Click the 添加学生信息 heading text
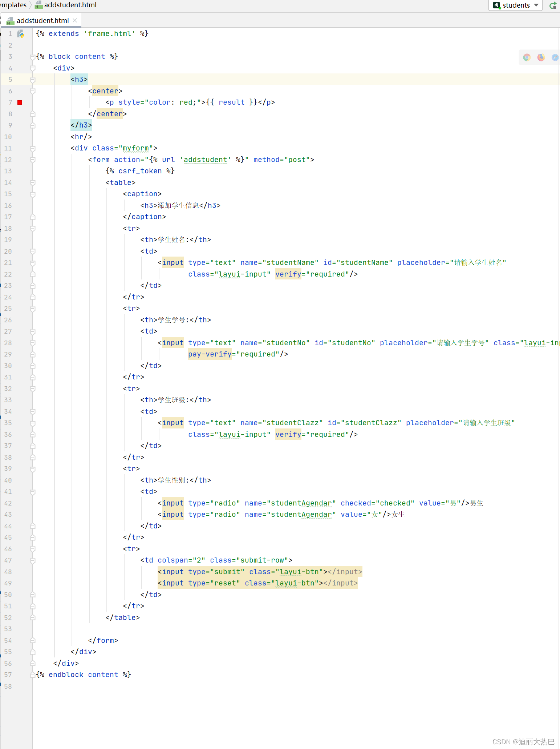Screen dimensions: 560x749 (x=178, y=206)
